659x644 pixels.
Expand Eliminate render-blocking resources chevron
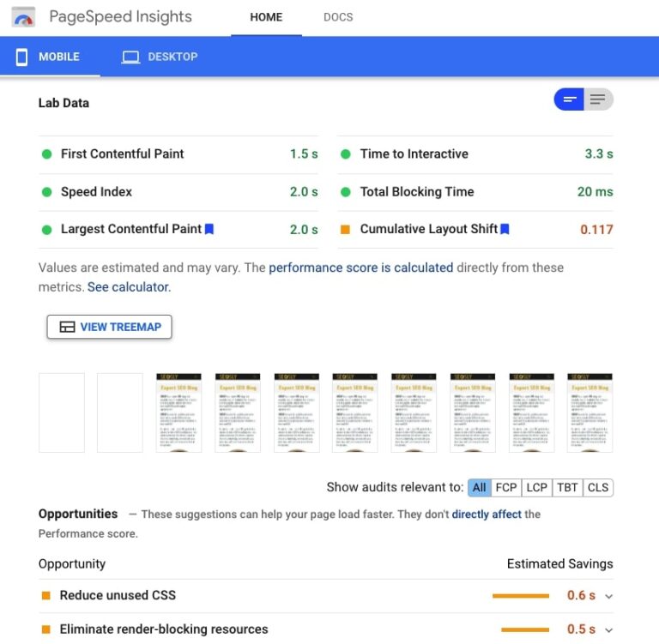pos(608,630)
